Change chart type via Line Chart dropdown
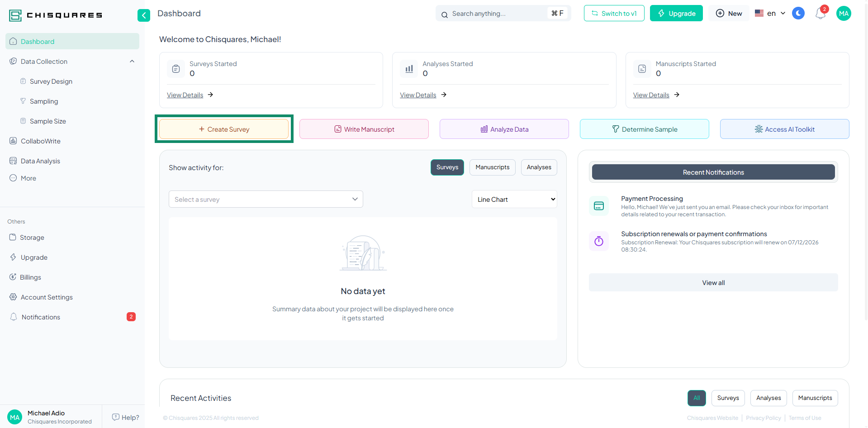This screenshot has height=428, width=868. tap(514, 199)
